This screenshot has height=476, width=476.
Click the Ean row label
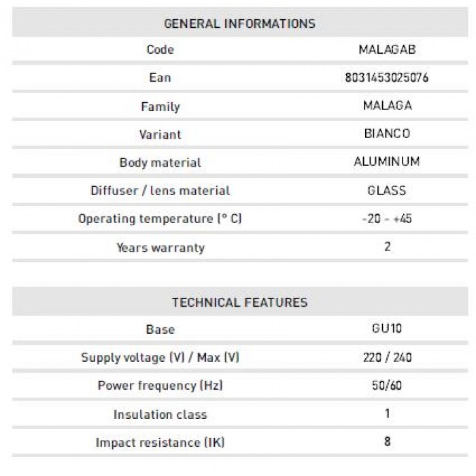click(x=160, y=78)
